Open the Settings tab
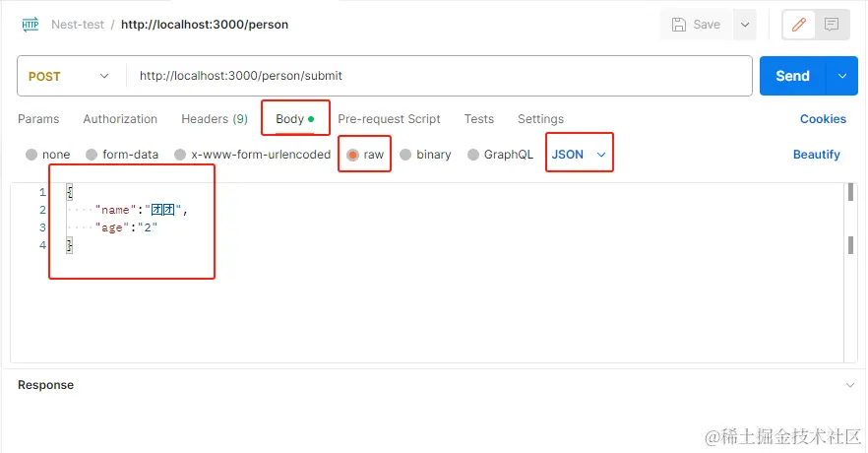Viewport: 868px width, 453px height. point(541,119)
